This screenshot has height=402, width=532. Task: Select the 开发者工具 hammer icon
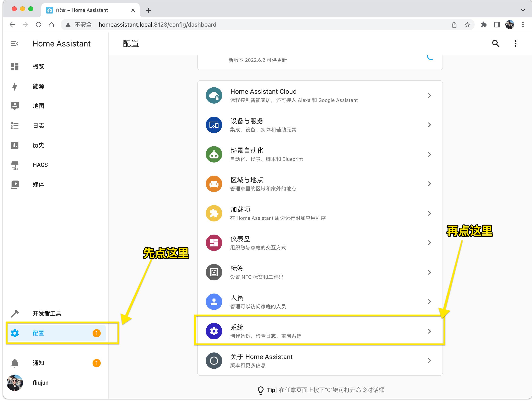coord(14,313)
